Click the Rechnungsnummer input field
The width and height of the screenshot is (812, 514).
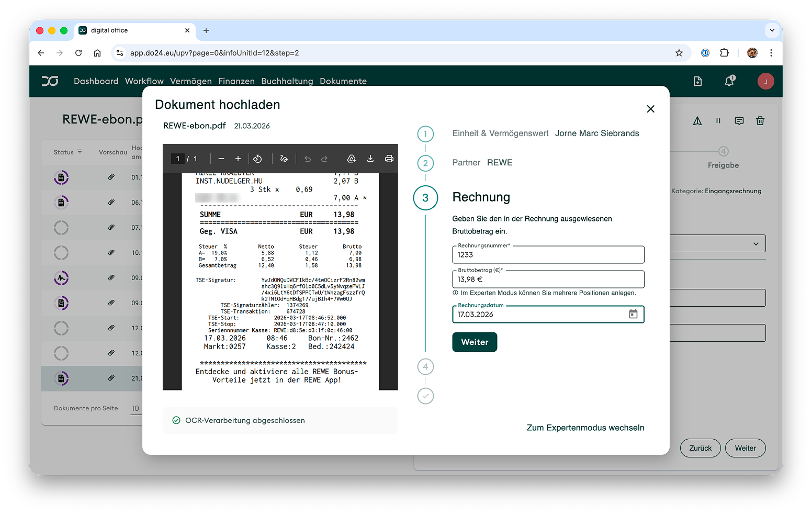pos(548,254)
